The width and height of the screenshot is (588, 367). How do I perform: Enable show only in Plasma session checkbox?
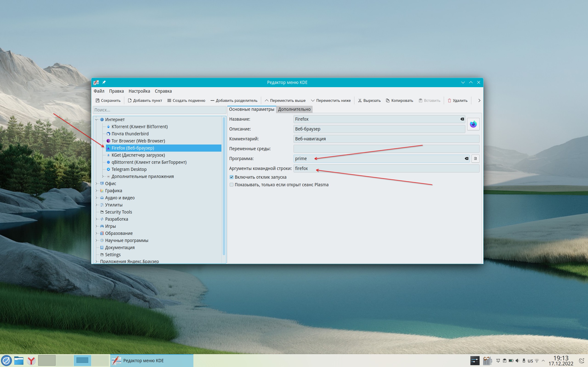click(x=232, y=185)
